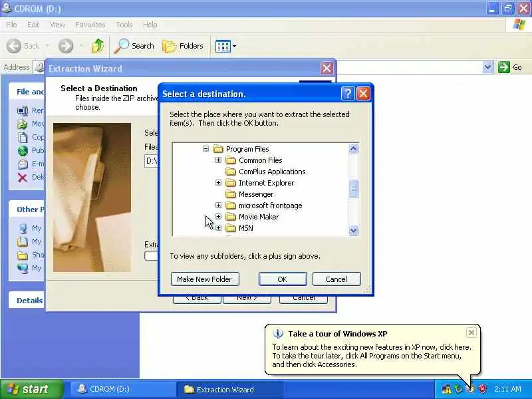Image resolution: width=532 pixels, height=399 pixels.
Task: Open the Help menu
Action: tap(150, 25)
